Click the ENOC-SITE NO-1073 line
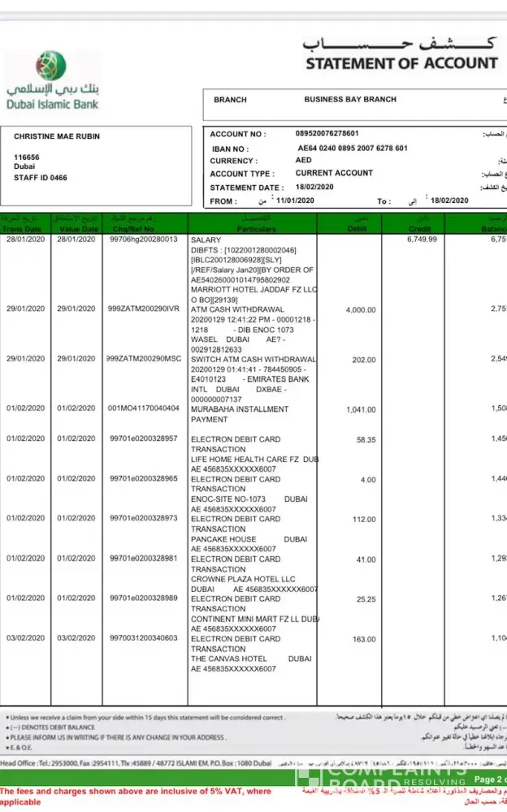This screenshot has height=812, width=507. click(x=249, y=499)
